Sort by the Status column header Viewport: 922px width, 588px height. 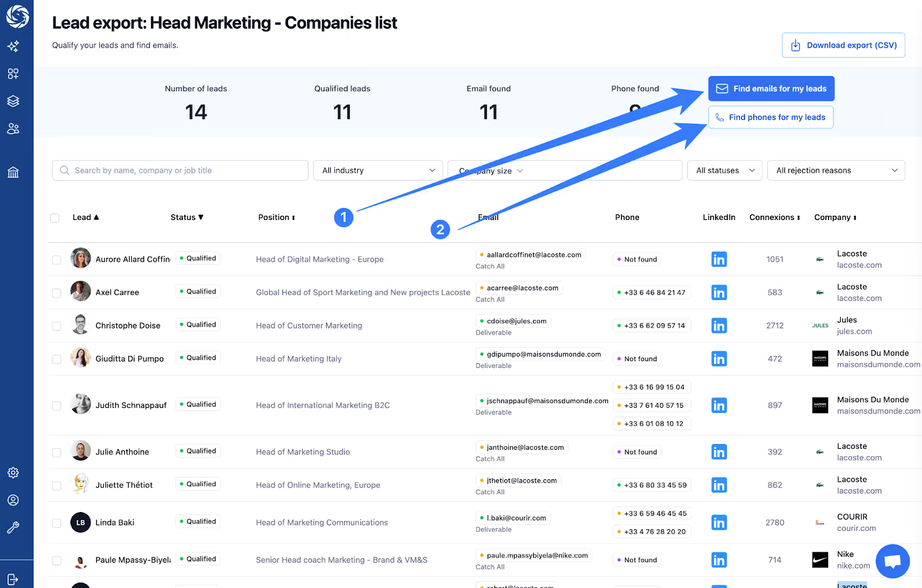pos(187,217)
